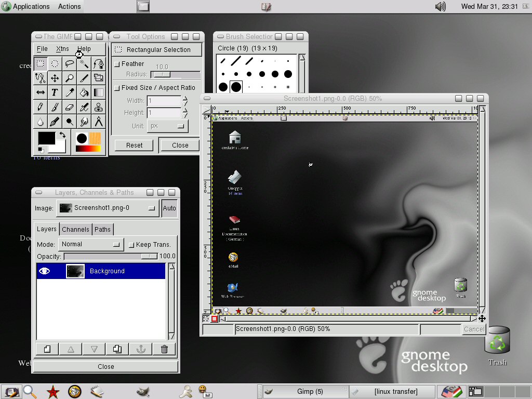Choose the Eraser tool
The image size is (532, 399).
tap(69, 107)
